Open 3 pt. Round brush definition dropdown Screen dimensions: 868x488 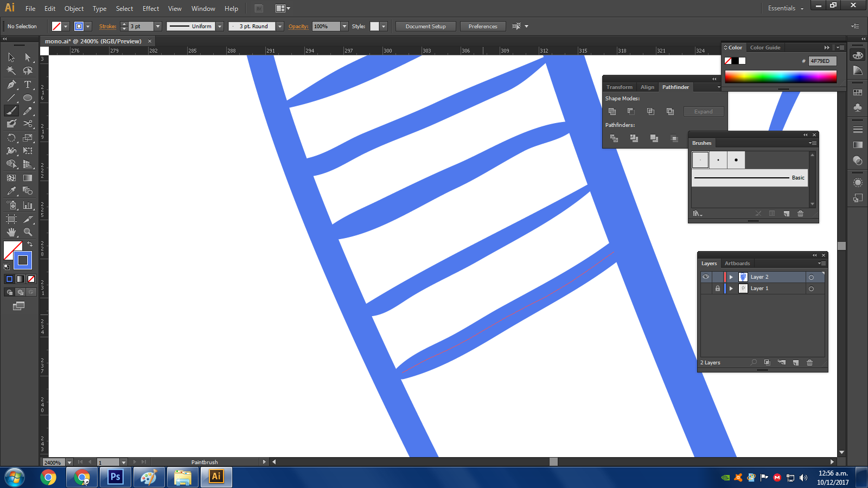click(280, 26)
